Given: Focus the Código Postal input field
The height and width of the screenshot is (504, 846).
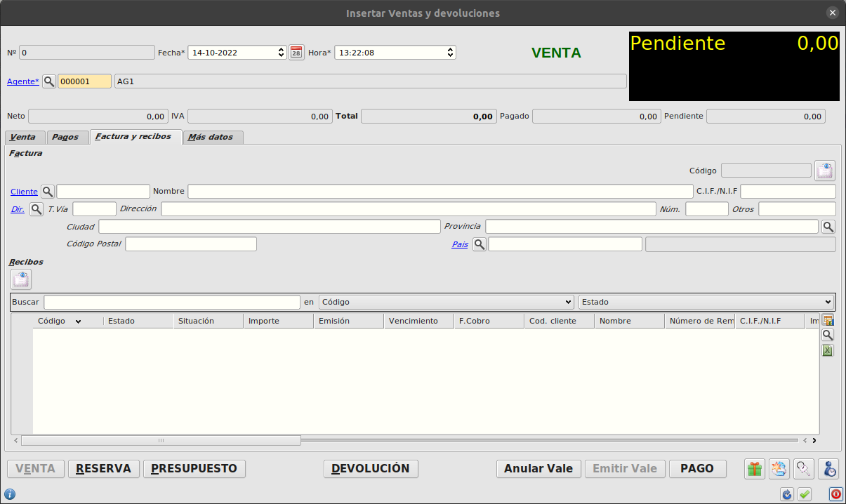Looking at the screenshot, I should point(191,244).
